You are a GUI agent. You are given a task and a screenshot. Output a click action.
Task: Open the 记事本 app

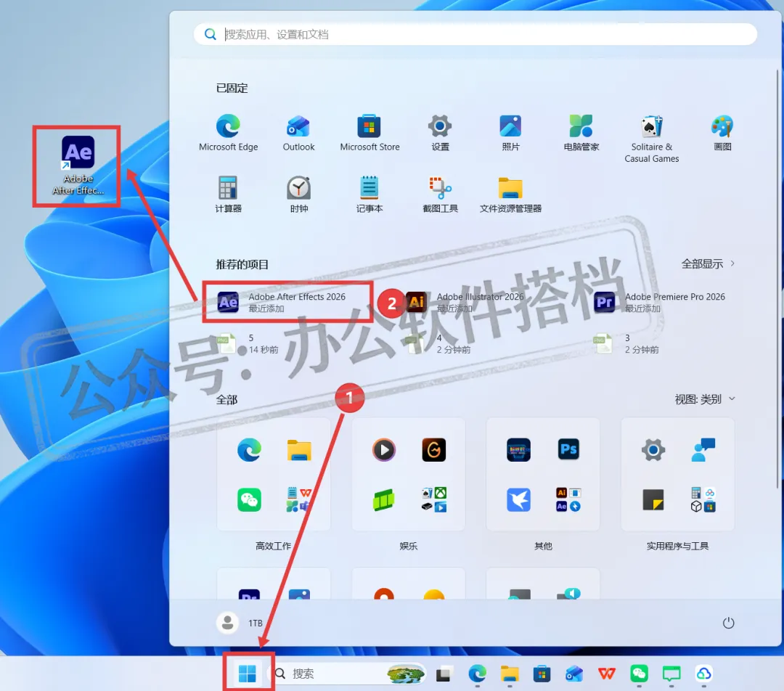369,194
